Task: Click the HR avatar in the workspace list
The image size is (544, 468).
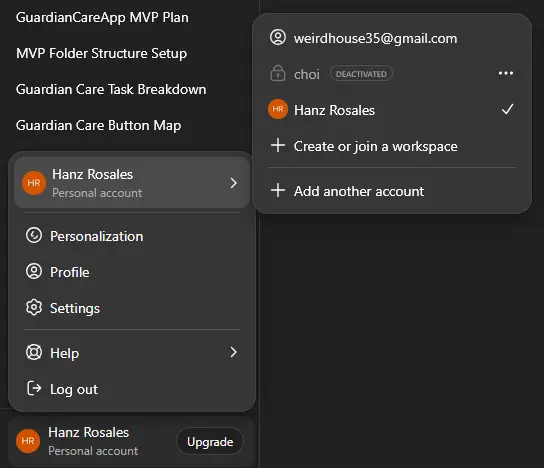Action: (x=278, y=109)
